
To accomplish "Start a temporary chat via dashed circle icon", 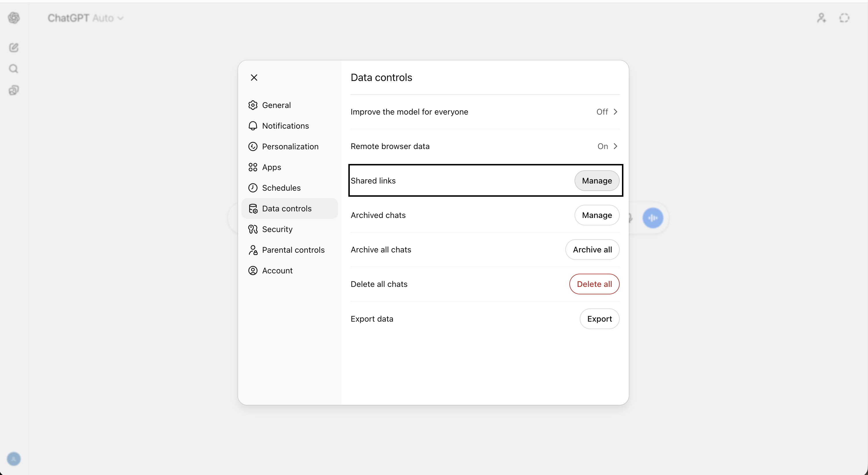I will [844, 18].
